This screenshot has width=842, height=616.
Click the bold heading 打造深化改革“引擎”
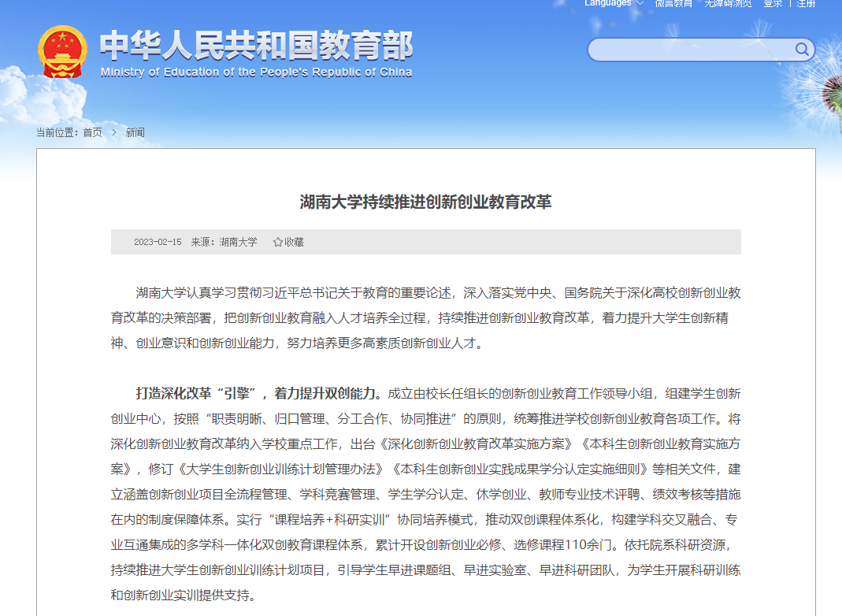pos(196,394)
